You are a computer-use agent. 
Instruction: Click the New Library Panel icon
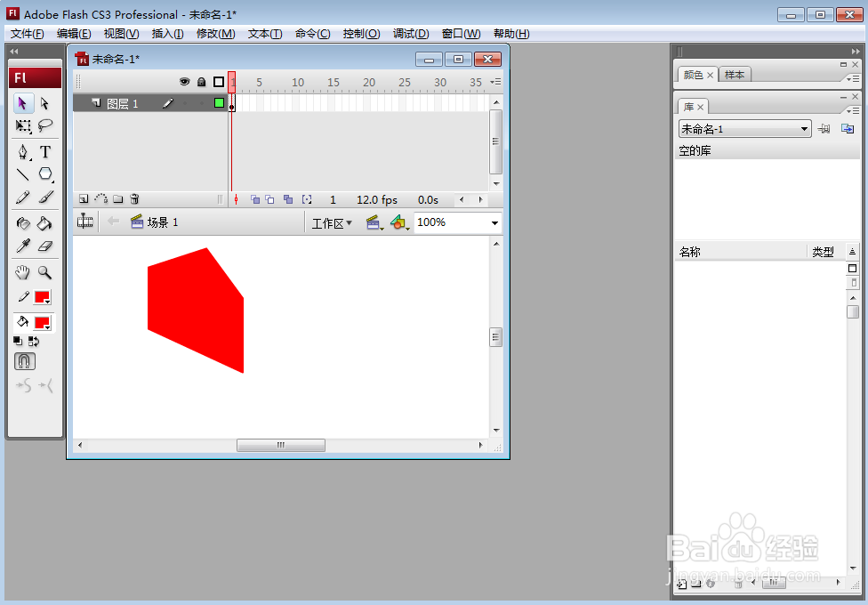point(848,129)
